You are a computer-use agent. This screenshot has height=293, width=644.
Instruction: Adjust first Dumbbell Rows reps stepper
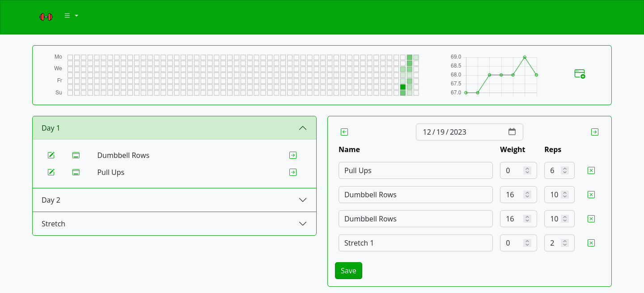pyautogui.click(x=565, y=195)
